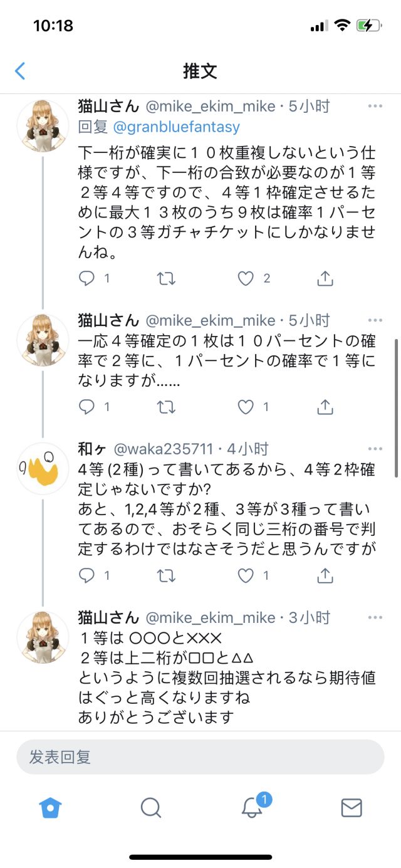Share 猫山さん's second tweet via the share icon
This screenshot has height=868, width=401.
point(325,407)
